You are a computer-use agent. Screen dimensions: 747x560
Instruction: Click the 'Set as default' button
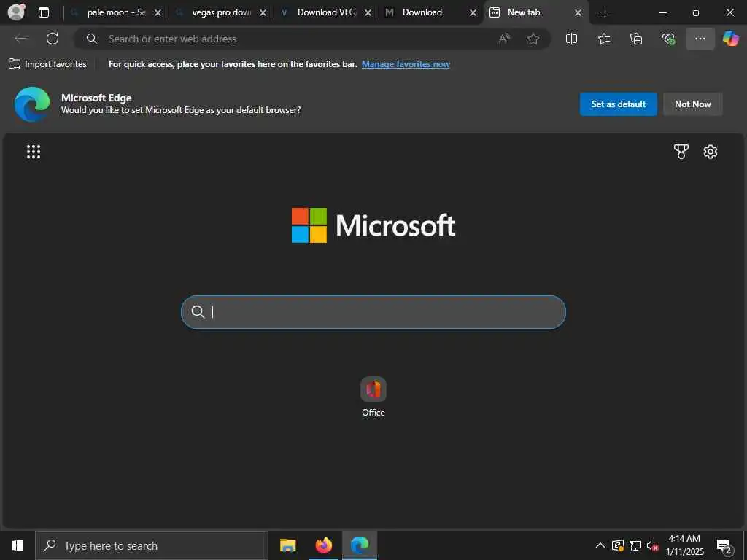(618, 104)
